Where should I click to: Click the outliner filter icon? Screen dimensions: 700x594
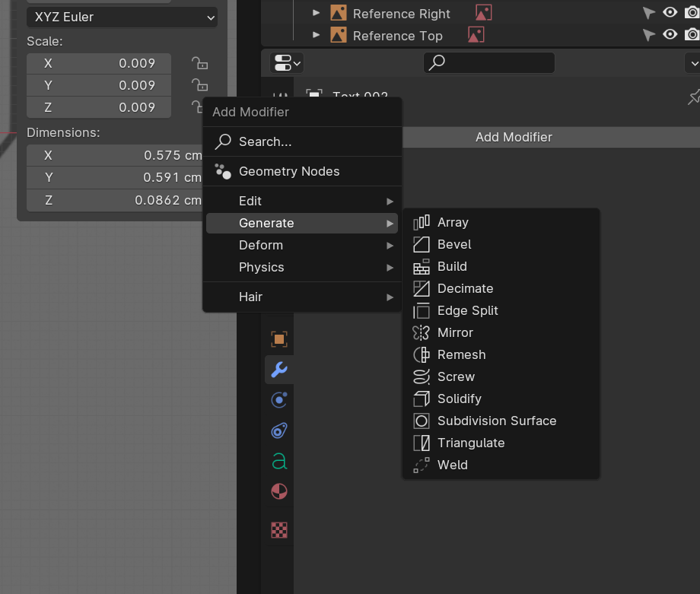click(282, 63)
